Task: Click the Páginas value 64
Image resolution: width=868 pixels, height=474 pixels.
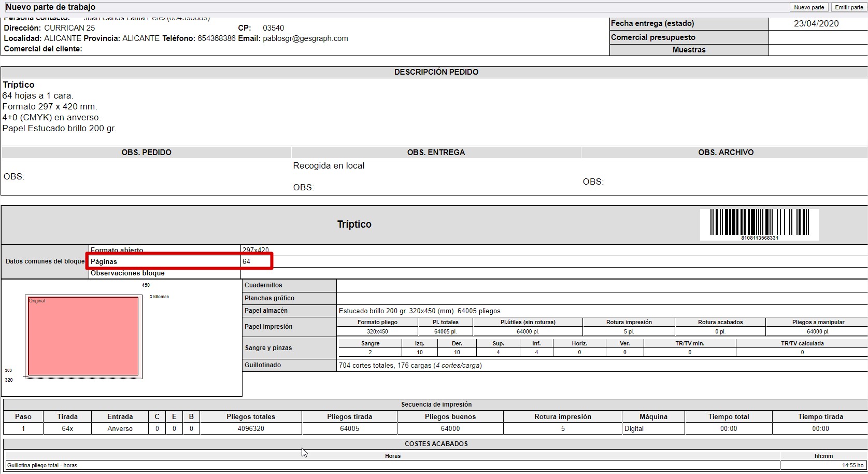Action: click(x=247, y=262)
